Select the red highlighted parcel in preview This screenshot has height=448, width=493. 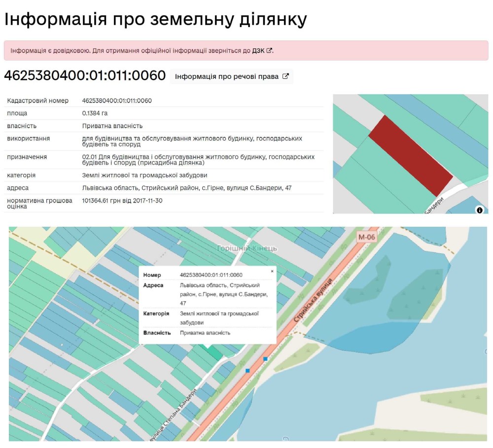click(410, 155)
